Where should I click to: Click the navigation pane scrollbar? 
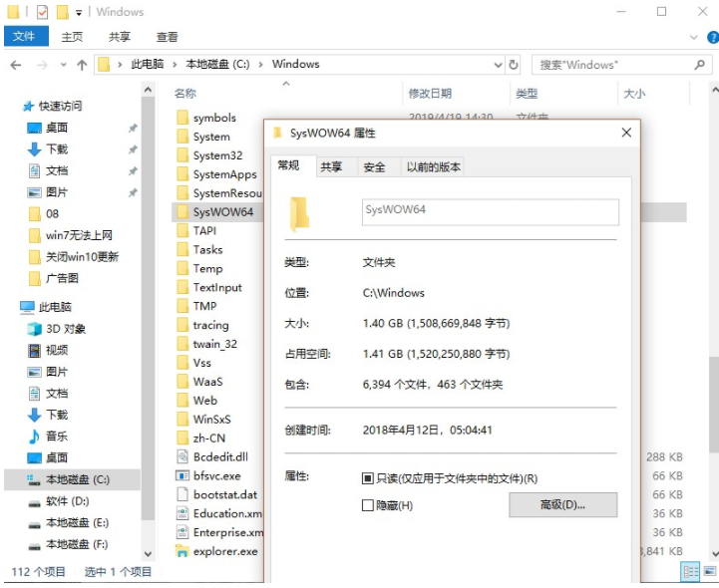click(148, 308)
